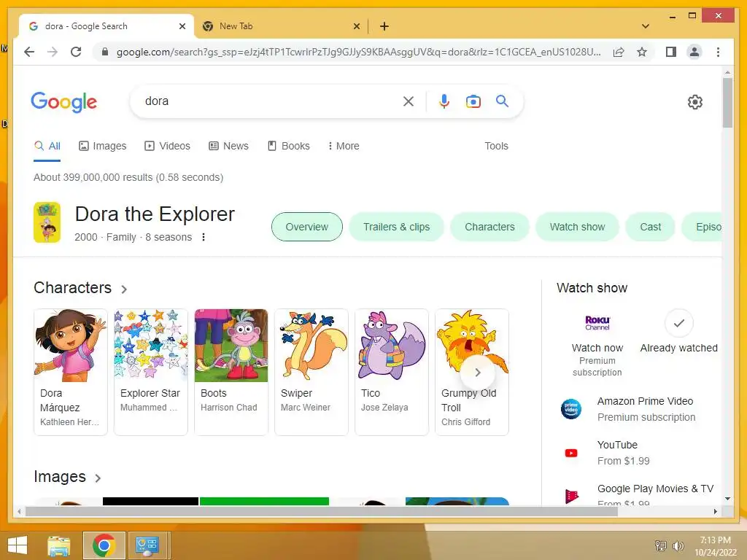Image resolution: width=747 pixels, height=560 pixels.
Task: Bookmark this page with the star
Action: [x=642, y=52]
